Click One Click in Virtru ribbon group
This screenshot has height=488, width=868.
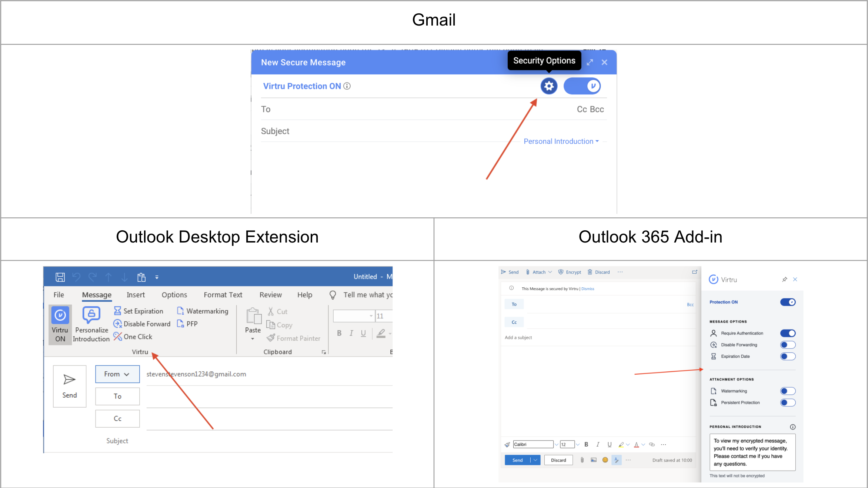[133, 337]
